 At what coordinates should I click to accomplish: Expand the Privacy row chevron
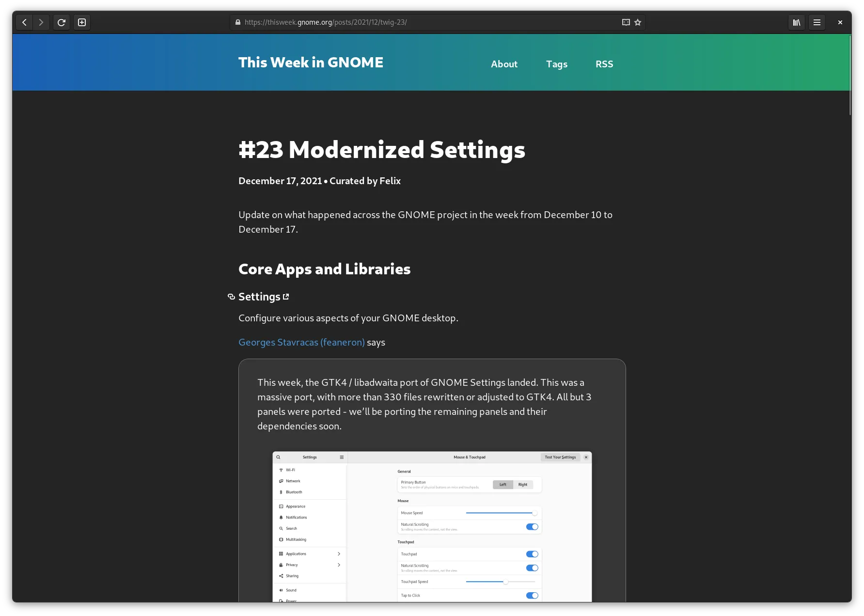pos(339,565)
